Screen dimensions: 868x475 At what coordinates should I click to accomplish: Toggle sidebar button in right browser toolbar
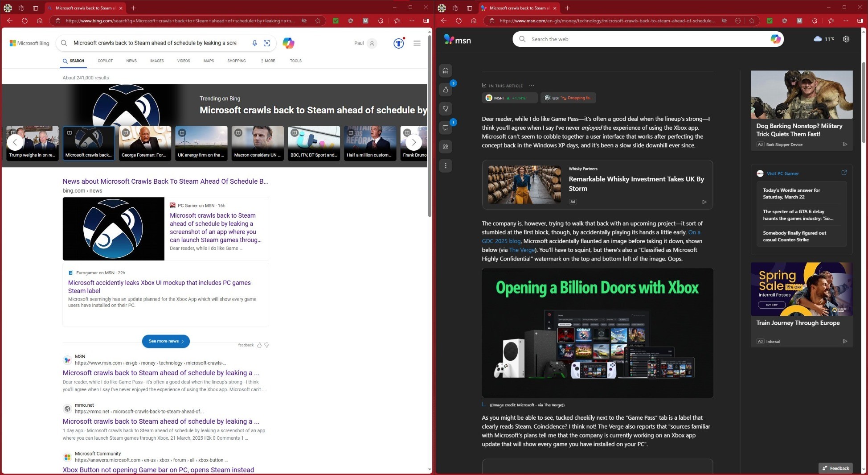pyautogui.click(x=860, y=21)
